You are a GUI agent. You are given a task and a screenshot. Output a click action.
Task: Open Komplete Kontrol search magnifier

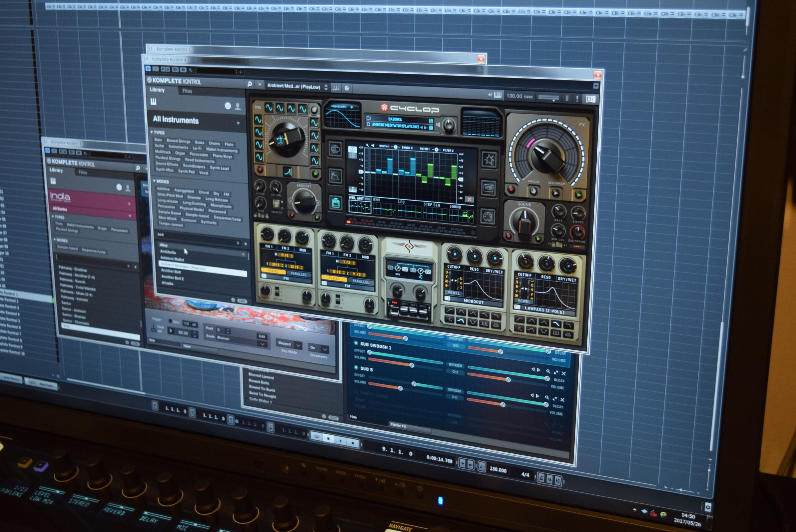(x=250, y=84)
